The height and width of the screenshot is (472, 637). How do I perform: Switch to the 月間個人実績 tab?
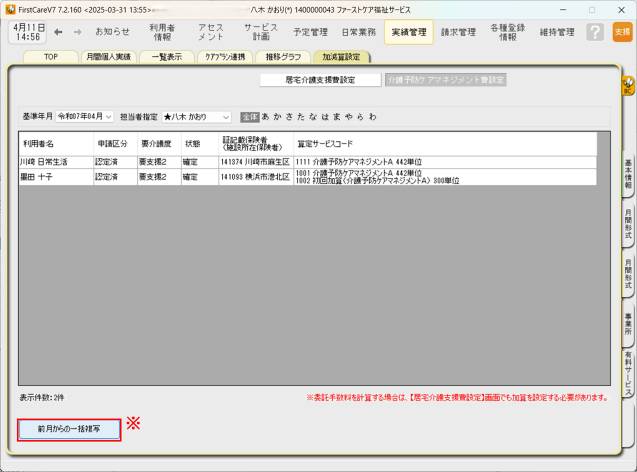coord(107,57)
